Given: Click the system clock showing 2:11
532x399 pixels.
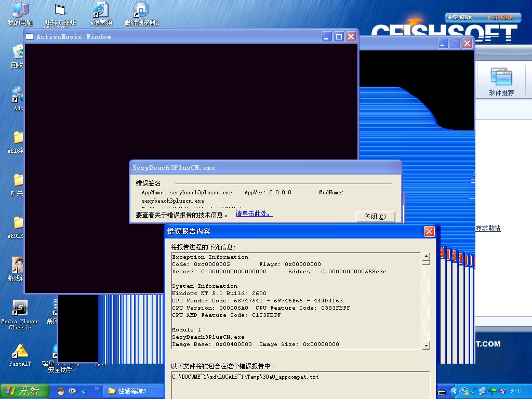Looking at the screenshot, I should pyautogui.click(x=517, y=392).
